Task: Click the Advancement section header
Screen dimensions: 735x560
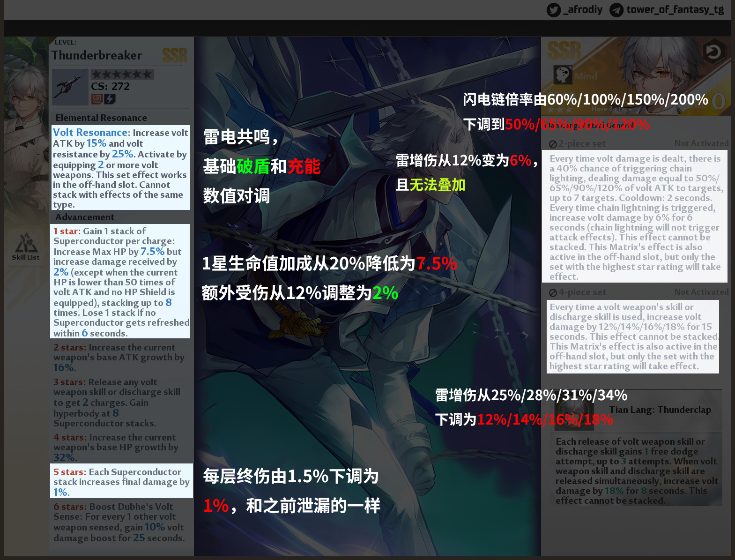Action: point(85,217)
